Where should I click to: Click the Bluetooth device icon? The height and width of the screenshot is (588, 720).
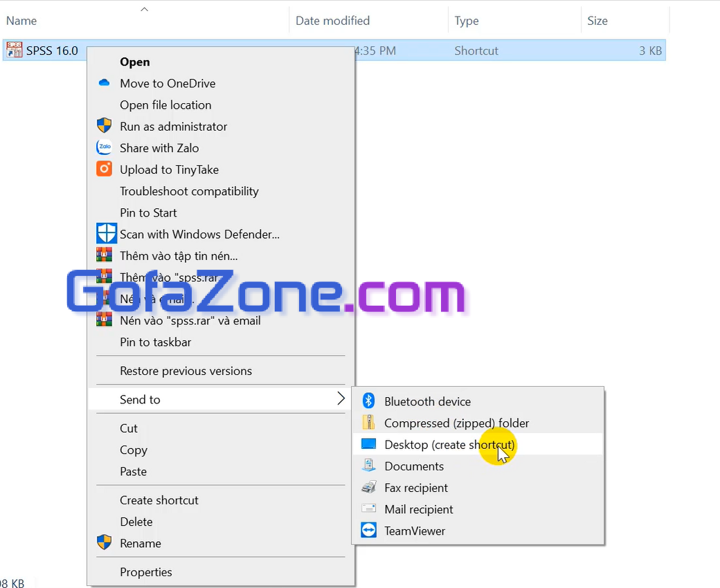(x=368, y=401)
